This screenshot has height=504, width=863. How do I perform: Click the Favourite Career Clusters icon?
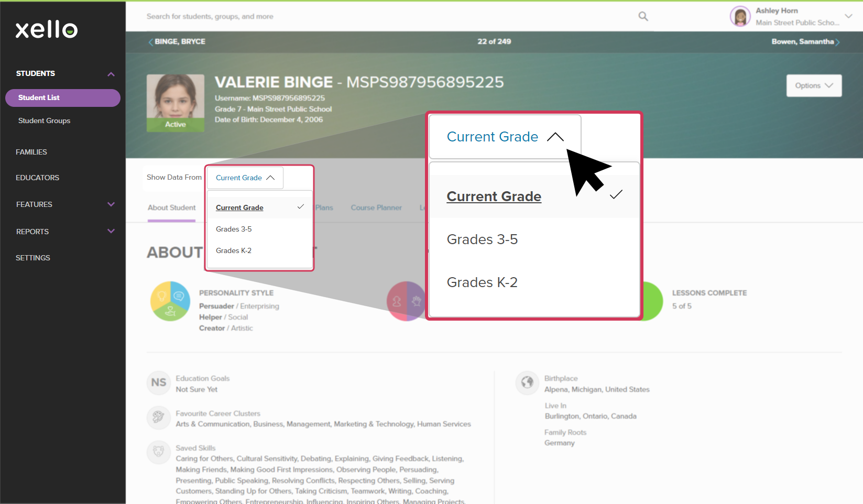point(159,418)
